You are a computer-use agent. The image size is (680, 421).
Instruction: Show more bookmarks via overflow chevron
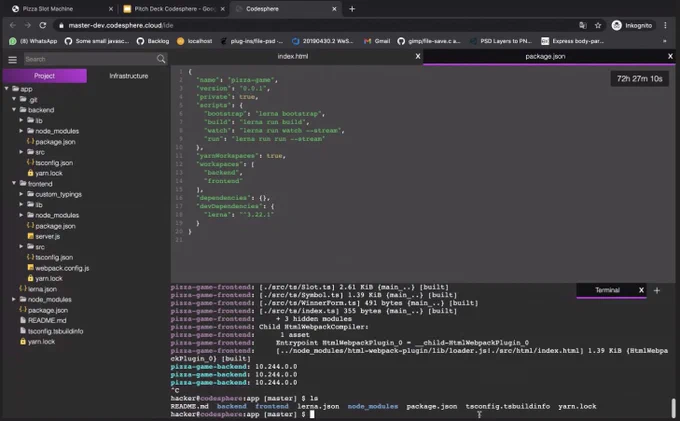(x=664, y=41)
